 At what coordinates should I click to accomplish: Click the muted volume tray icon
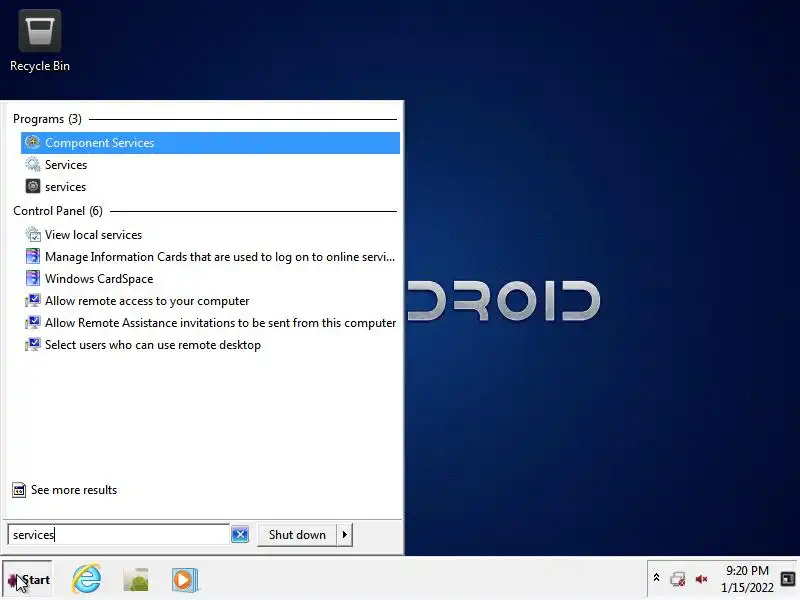(x=702, y=579)
